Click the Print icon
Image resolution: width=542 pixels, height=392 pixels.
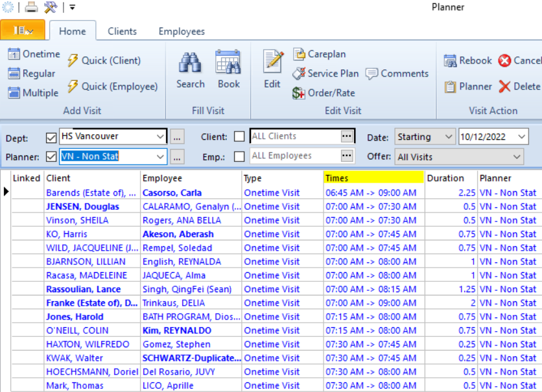coord(30,7)
